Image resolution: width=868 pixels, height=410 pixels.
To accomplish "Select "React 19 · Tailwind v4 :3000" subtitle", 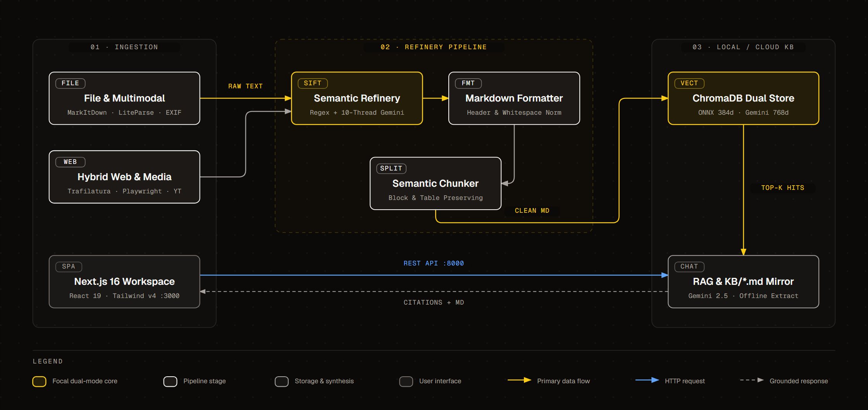I will (124, 296).
